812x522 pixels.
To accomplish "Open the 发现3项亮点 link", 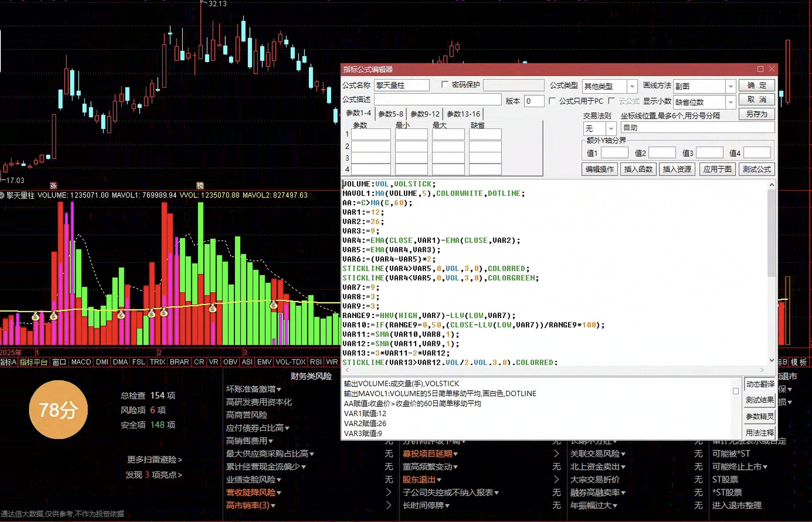I will click(154, 475).
